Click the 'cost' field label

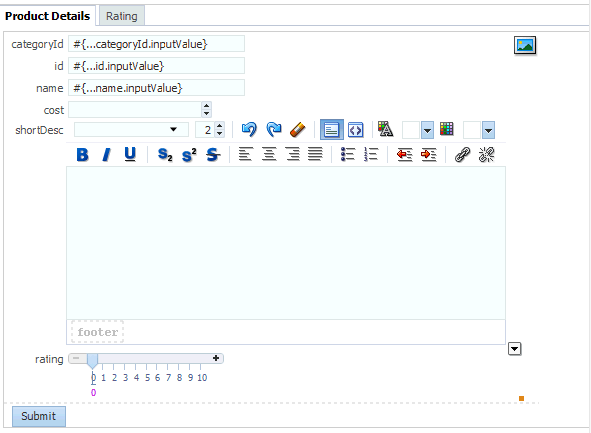coord(54,110)
